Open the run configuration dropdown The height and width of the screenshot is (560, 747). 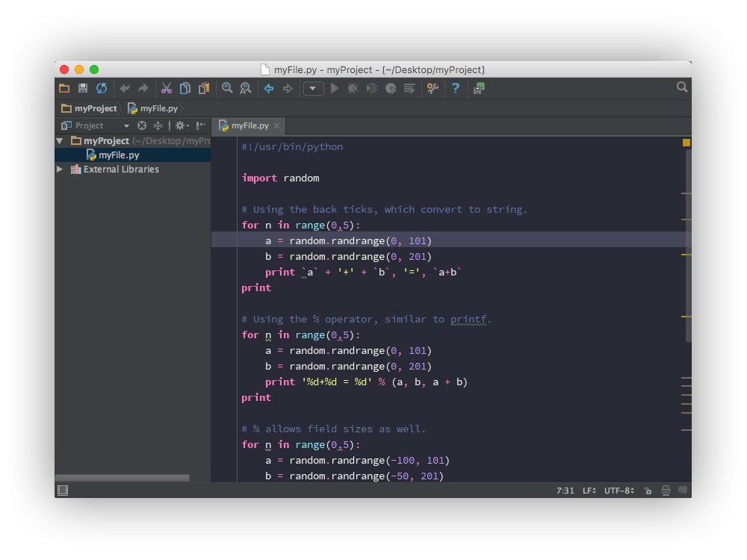coord(313,89)
